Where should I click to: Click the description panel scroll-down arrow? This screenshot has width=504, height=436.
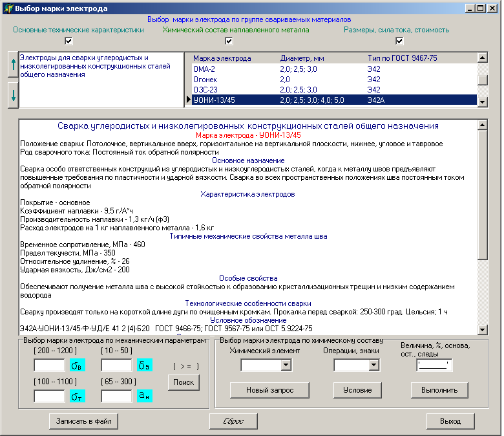(482, 329)
